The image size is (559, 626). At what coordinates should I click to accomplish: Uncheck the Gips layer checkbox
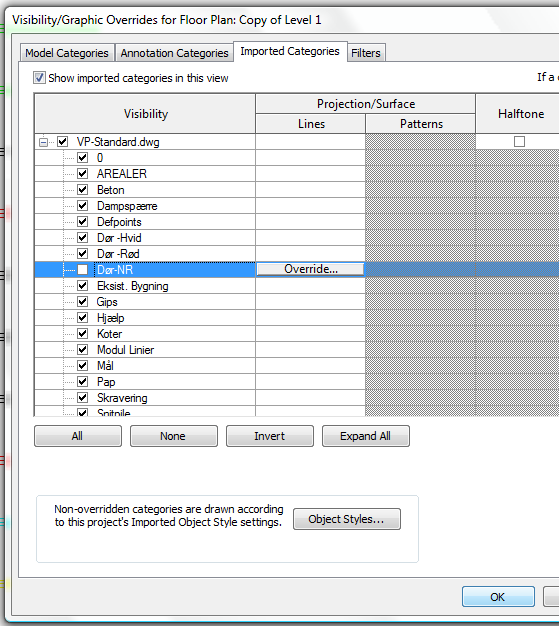coord(83,301)
